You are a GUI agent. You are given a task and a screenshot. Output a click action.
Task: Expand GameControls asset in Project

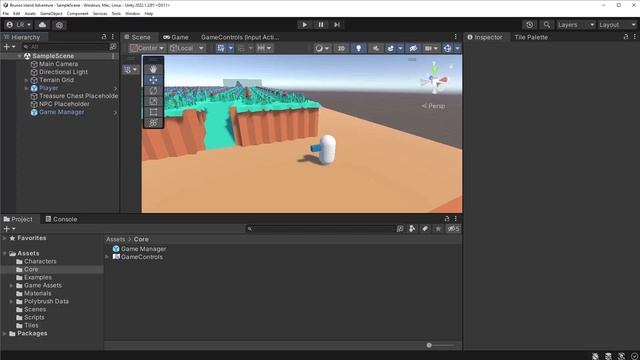[107, 257]
